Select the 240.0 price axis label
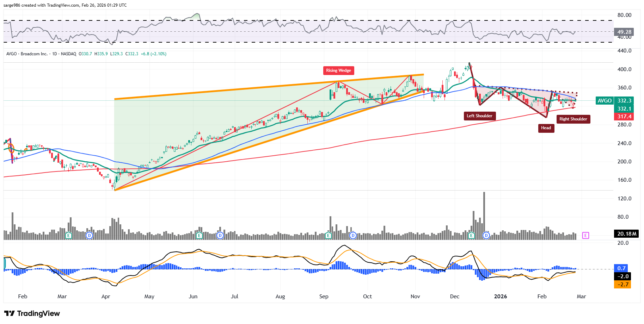This screenshot has width=644, height=324. click(x=625, y=143)
